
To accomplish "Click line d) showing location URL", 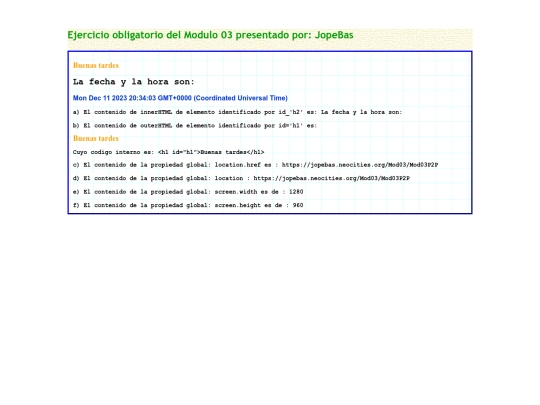I will click(241, 178).
